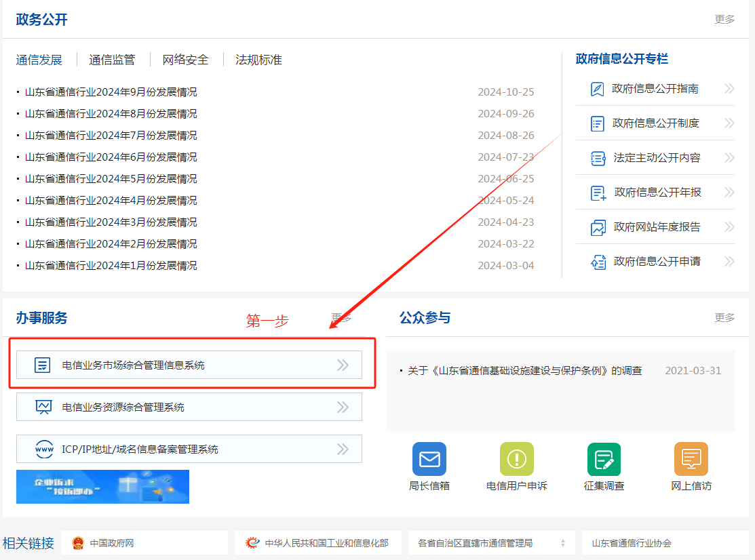
Task: Click date 2024-10-25
Action: pos(506,92)
